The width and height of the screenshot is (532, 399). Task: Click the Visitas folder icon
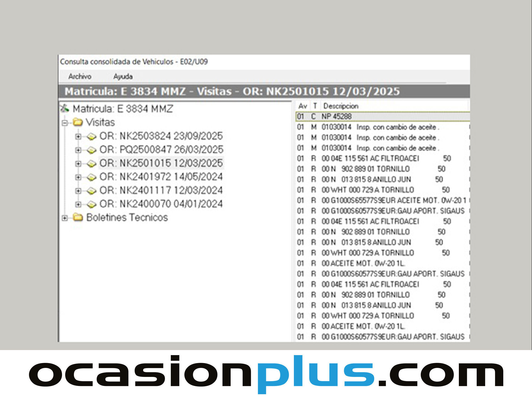(x=78, y=122)
